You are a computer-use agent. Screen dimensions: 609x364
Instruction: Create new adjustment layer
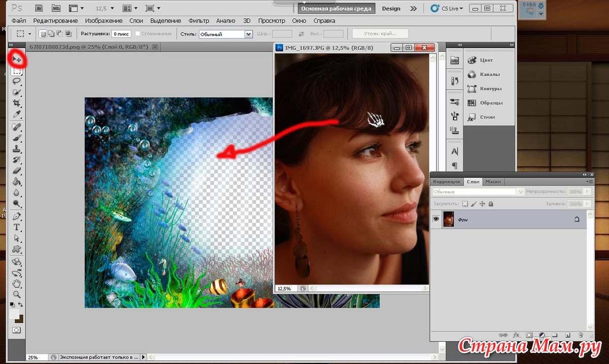[x=542, y=335]
